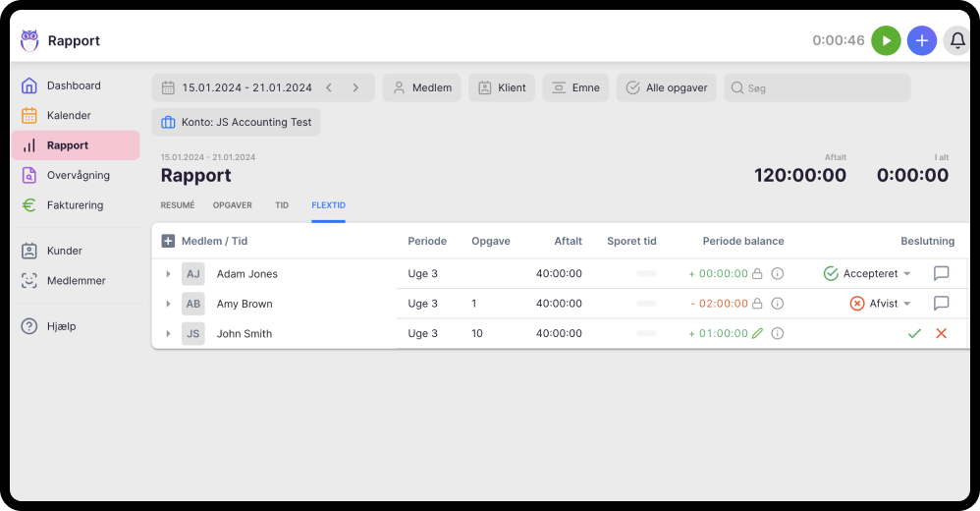
Task: Open the Klient filter
Action: 502,87
